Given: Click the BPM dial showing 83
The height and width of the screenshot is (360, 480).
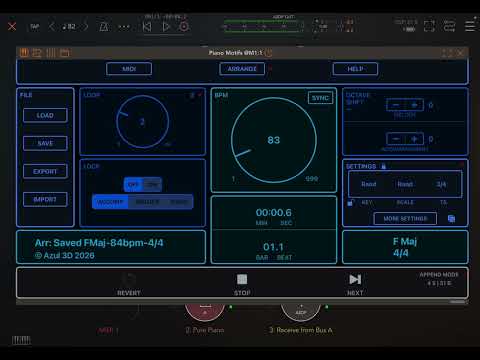Looking at the screenshot, I should pyautogui.click(x=274, y=140).
